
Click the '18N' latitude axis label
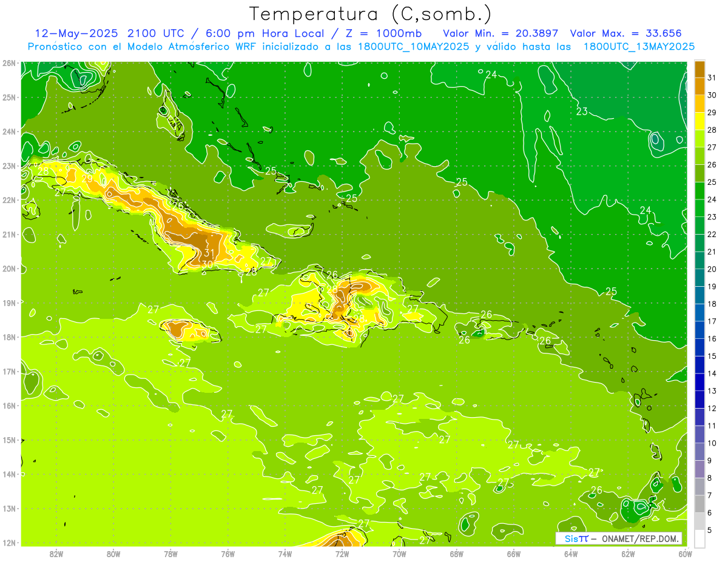[x=8, y=337]
